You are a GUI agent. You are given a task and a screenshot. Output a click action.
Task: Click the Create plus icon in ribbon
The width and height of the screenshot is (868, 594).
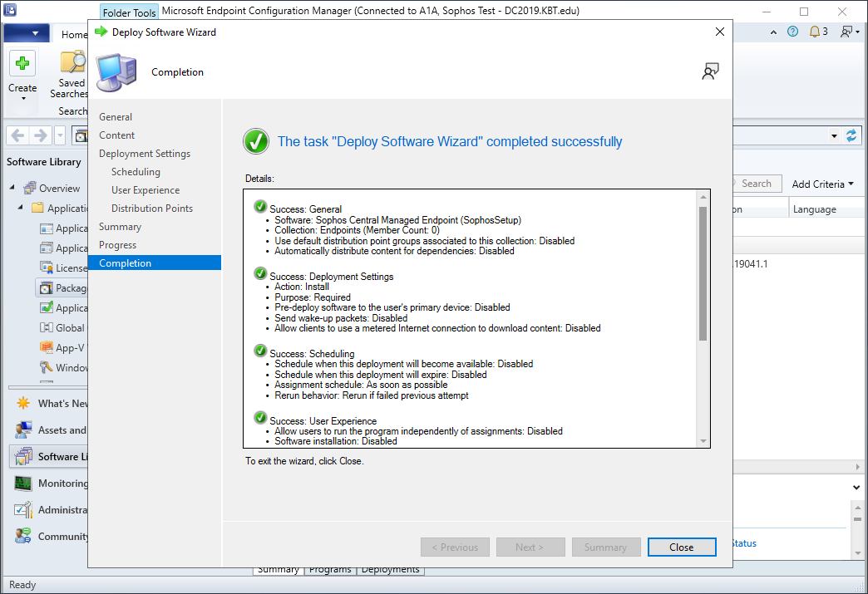(22, 63)
